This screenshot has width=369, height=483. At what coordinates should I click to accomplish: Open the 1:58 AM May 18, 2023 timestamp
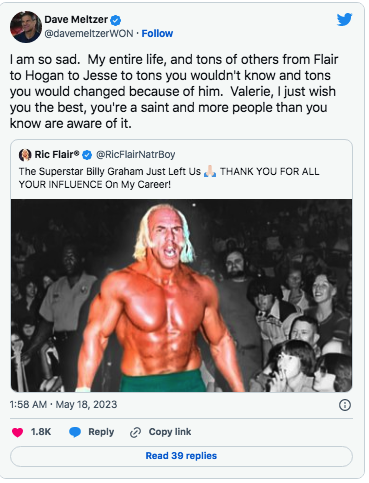click(x=63, y=404)
